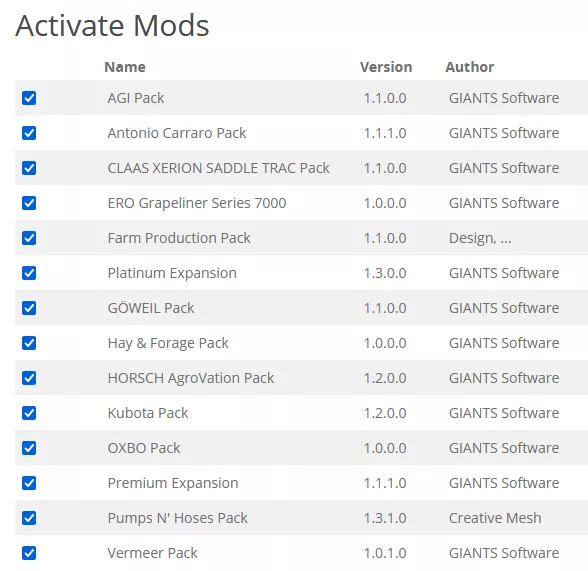This screenshot has height=571, width=588.
Task: Click version 1.1.1.0 of Antonio Carraro Pack
Action: 385,133
